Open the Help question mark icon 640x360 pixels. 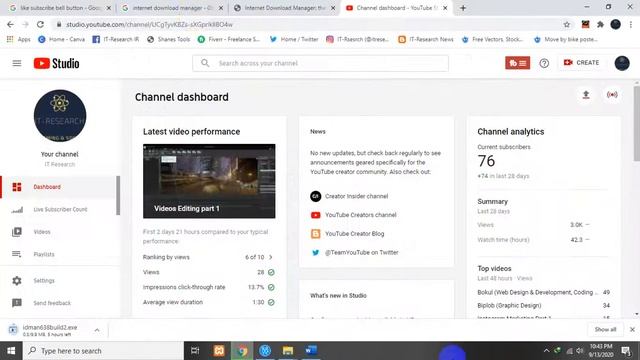[544, 63]
